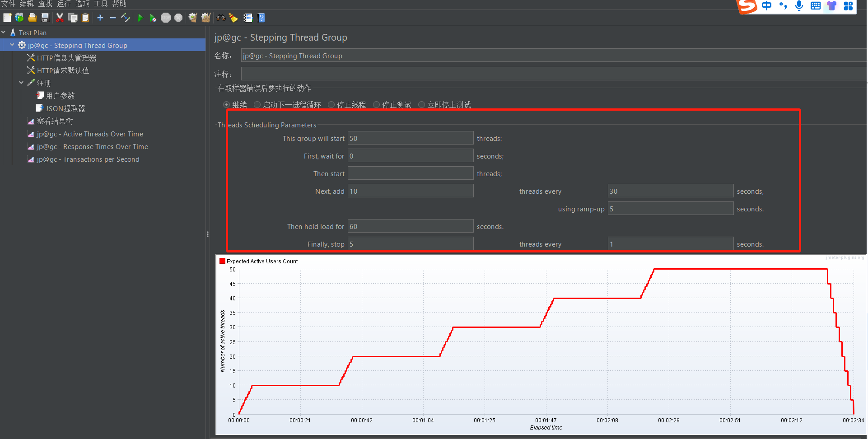The height and width of the screenshot is (439, 868).
Task: Open the 帮助 menu
Action: click(x=119, y=4)
